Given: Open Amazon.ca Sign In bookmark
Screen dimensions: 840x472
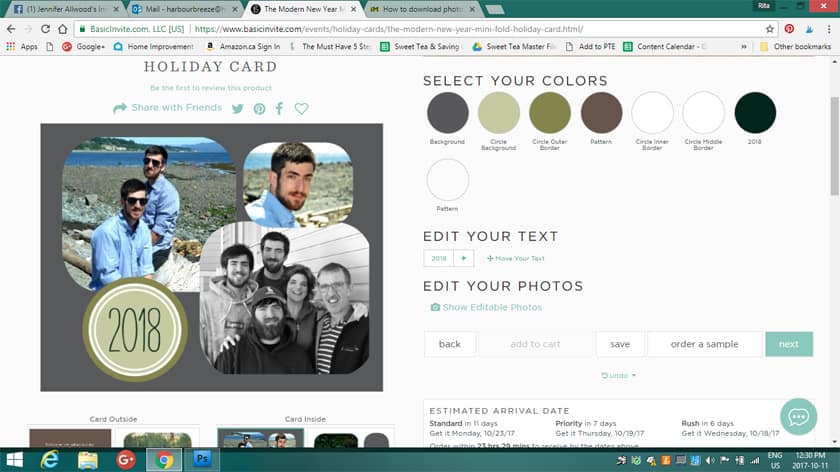Looking at the screenshot, I should 243,47.
